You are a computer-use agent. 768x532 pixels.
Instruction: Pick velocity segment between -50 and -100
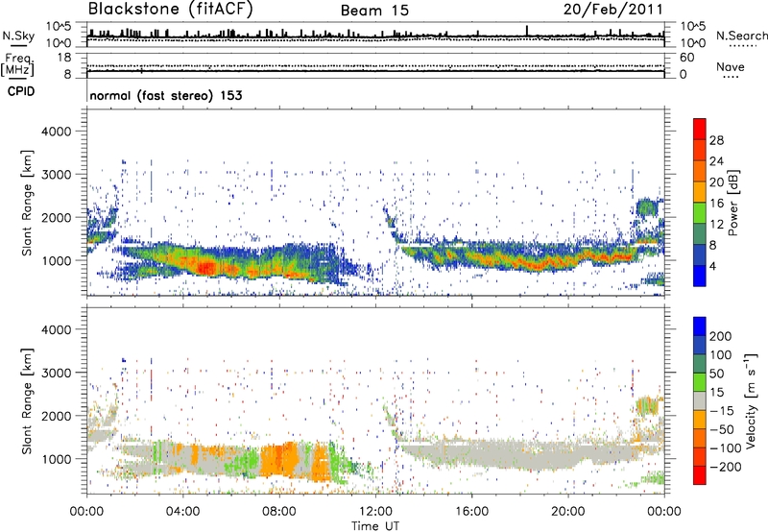(x=700, y=438)
